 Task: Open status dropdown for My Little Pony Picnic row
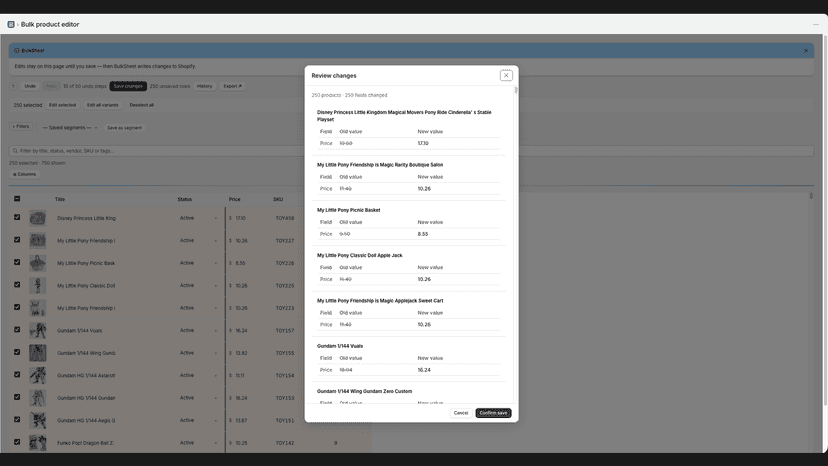[x=198, y=263]
